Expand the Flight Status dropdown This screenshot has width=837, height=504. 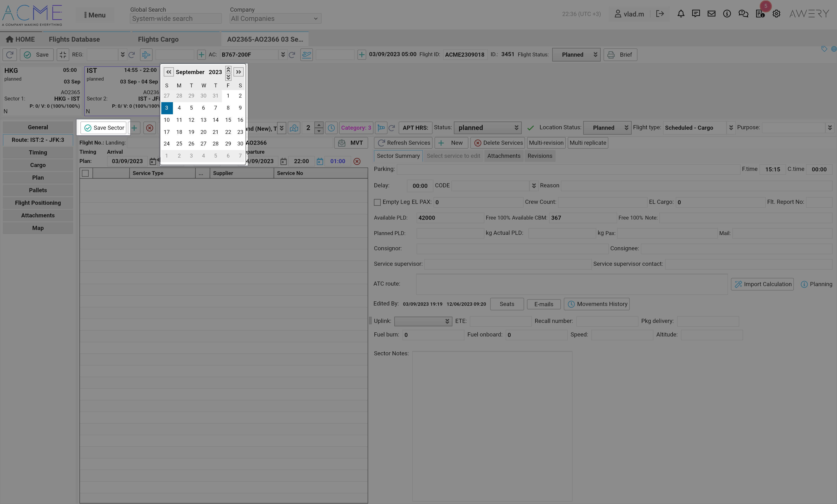coord(576,55)
